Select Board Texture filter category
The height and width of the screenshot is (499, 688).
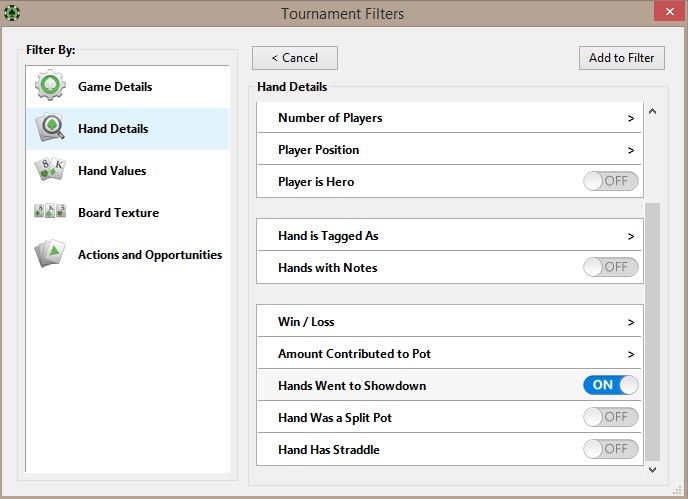pyautogui.click(x=118, y=213)
